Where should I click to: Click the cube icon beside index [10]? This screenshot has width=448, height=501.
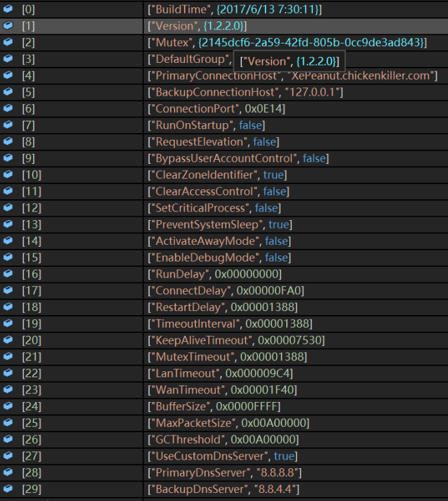8,175
